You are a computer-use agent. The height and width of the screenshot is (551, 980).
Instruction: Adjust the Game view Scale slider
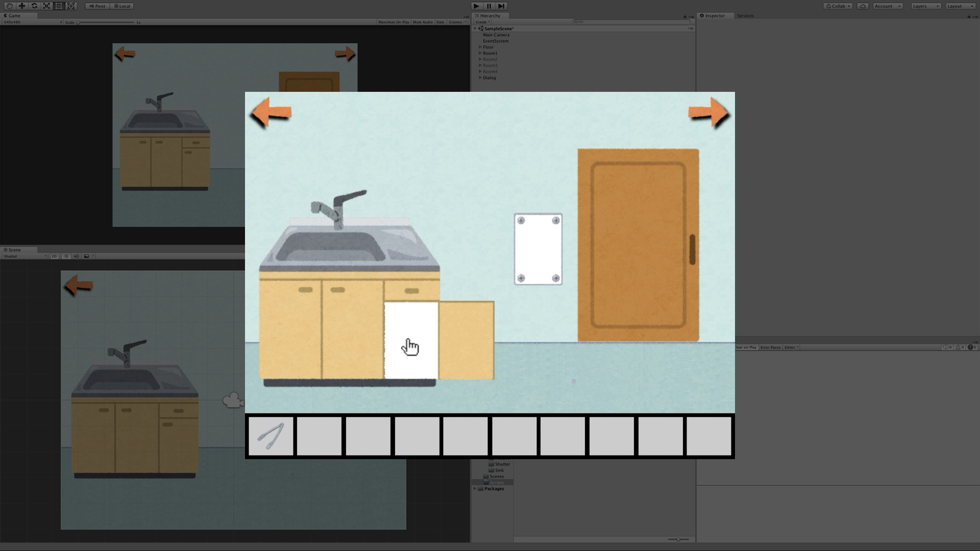pyautogui.click(x=107, y=22)
